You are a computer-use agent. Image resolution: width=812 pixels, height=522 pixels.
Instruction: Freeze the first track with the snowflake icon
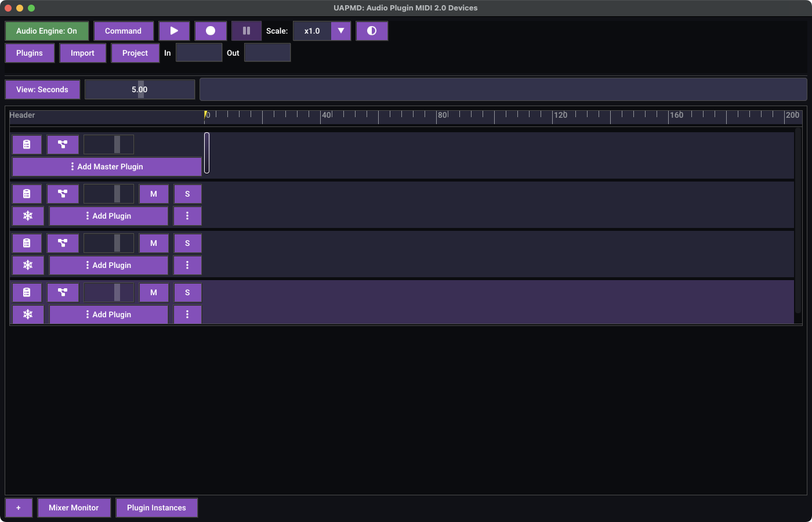tap(28, 216)
